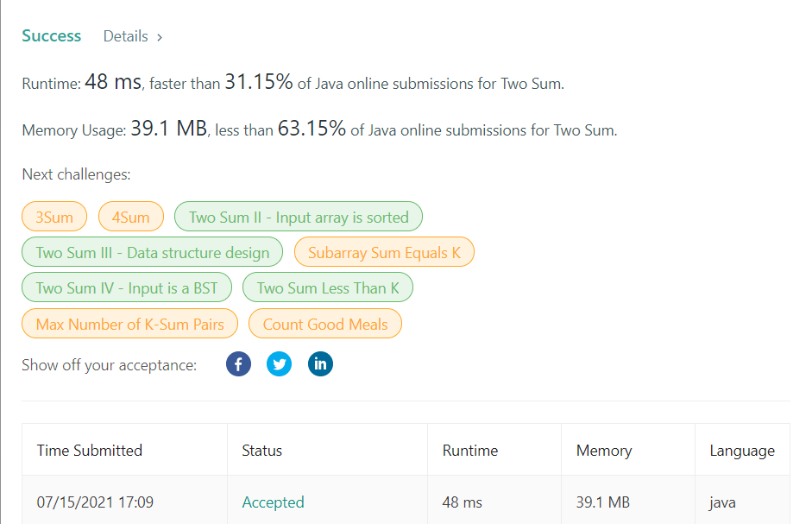Switch to the Success tab
The width and height of the screenshot is (812, 524).
click(x=52, y=36)
